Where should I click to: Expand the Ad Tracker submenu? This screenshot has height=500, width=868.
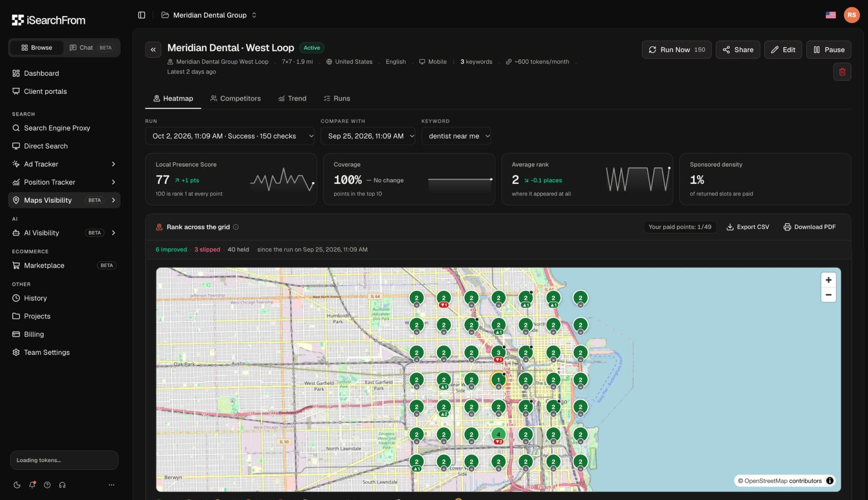point(113,164)
